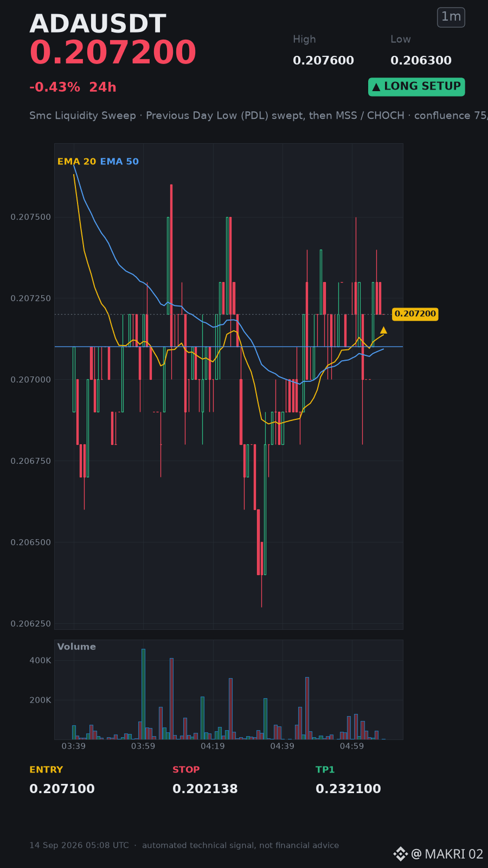The width and height of the screenshot is (488, 868).
Task: Click the Smc Liquidity Sweep description text
Action: 259,116
